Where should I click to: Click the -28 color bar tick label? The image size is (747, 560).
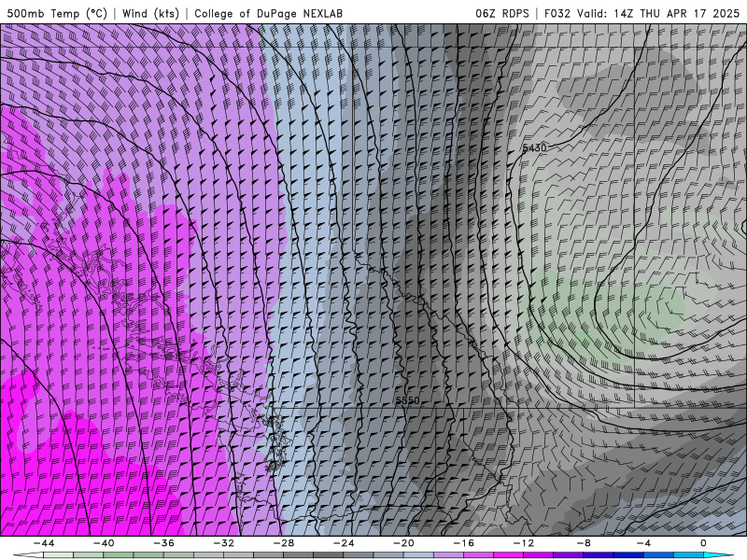point(284,543)
